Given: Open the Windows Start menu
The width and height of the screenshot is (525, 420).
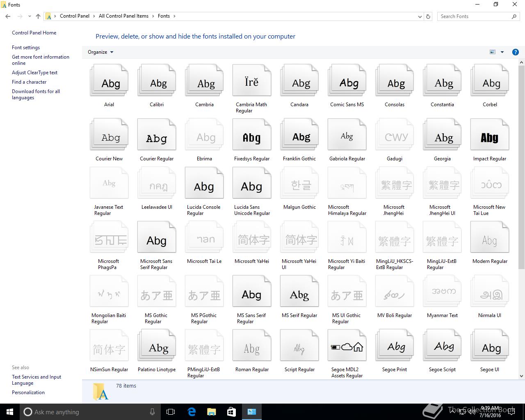Looking at the screenshot, I should pyautogui.click(x=10, y=412).
